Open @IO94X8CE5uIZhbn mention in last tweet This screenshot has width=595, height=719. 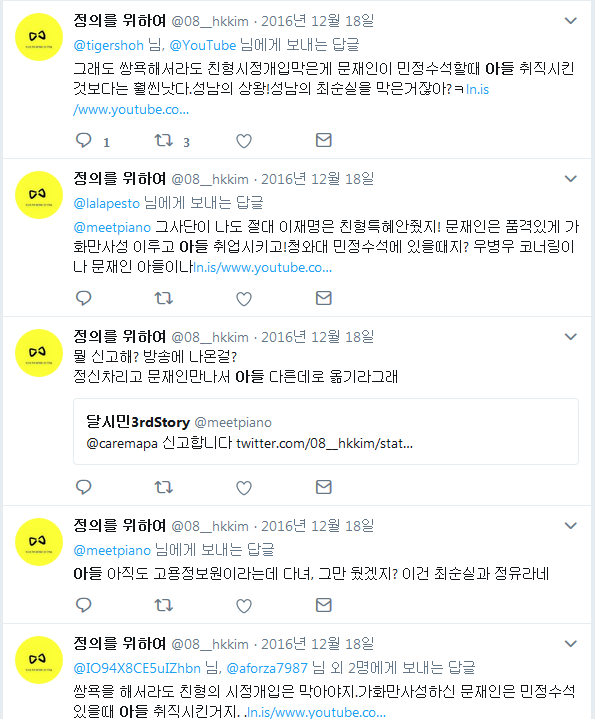tap(137, 668)
